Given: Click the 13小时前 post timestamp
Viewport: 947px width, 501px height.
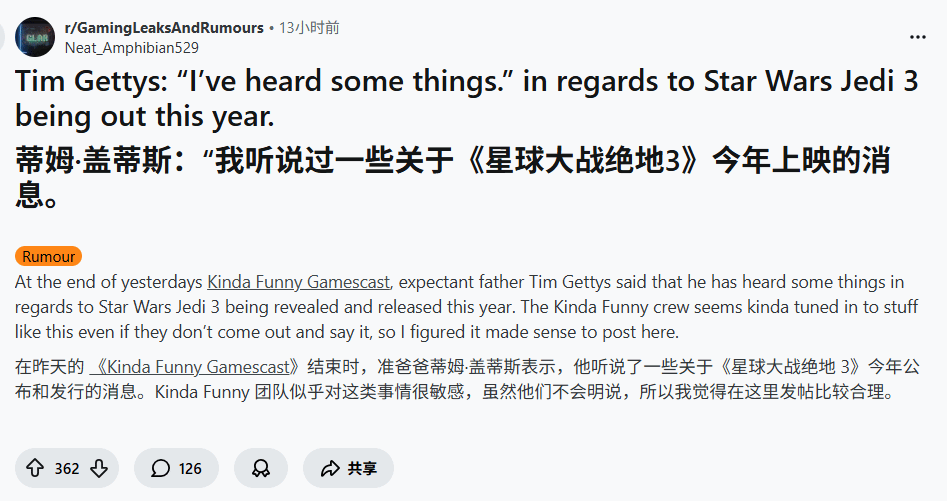Looking at the screenshot, I should [309, 28].
